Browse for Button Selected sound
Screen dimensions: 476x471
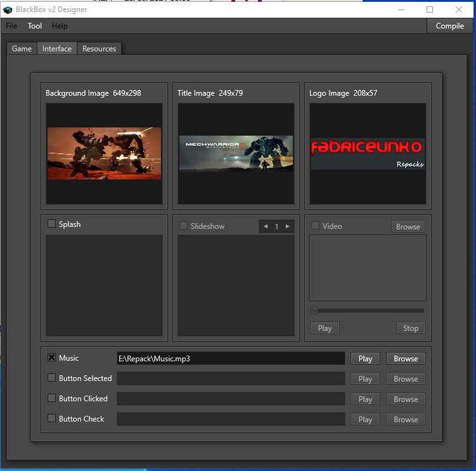click(x=406, y=378)
